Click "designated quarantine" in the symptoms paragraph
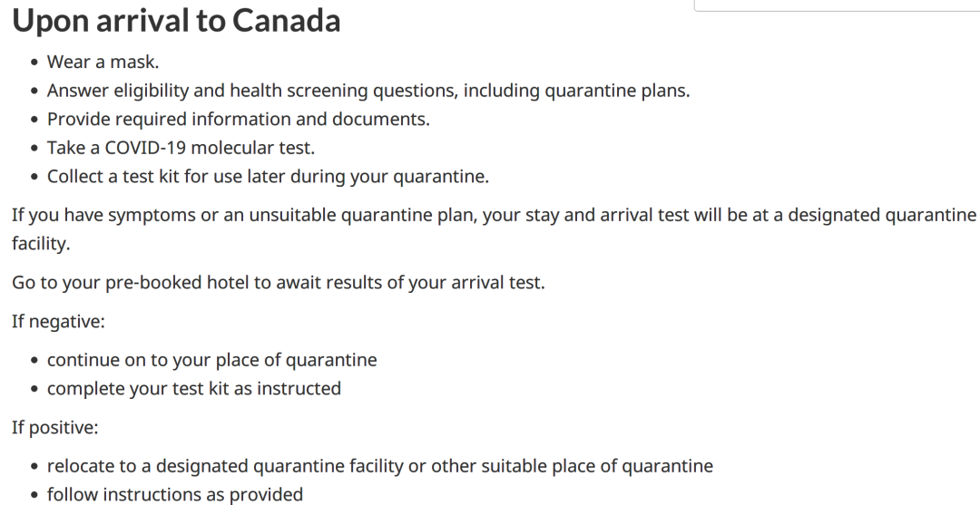Screen dimensions: 980x505 [882, 216]
